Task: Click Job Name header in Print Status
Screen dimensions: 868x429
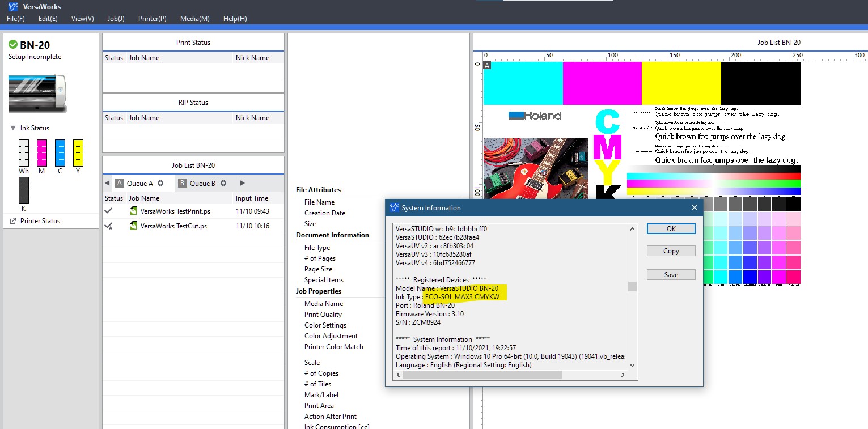Action: (144, 58)
